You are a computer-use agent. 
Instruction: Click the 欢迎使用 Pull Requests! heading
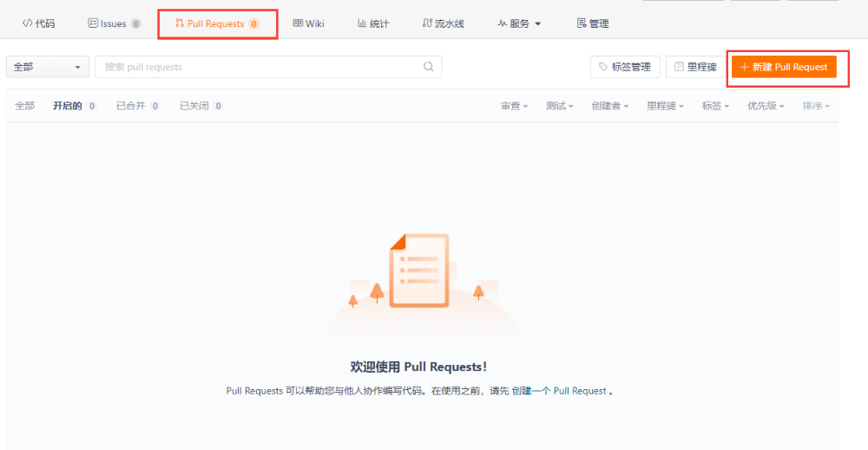tap(418, 367)
